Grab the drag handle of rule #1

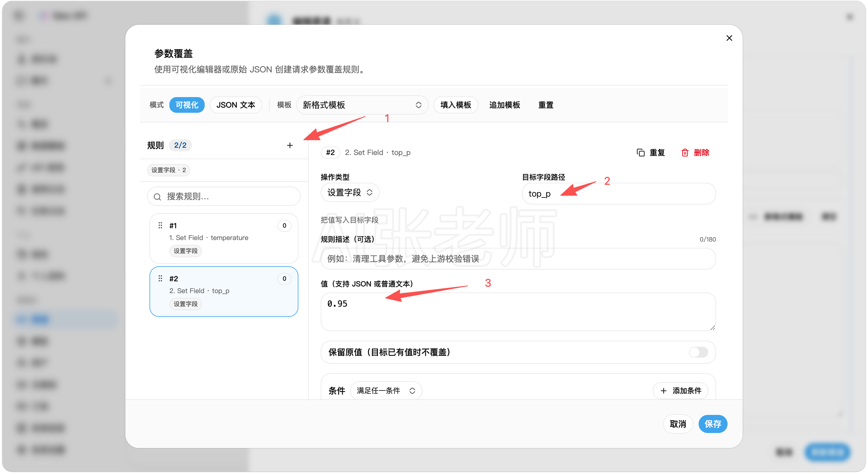(160, 225)
